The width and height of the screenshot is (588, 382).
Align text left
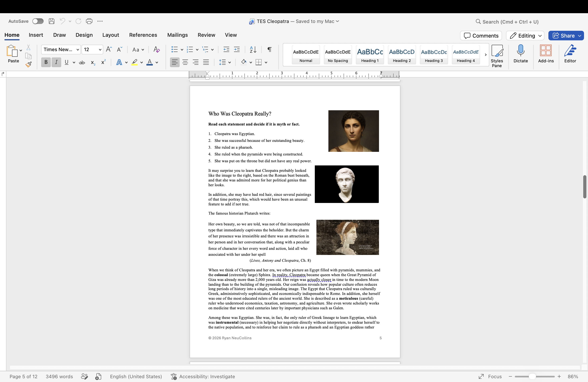(175, 62)
